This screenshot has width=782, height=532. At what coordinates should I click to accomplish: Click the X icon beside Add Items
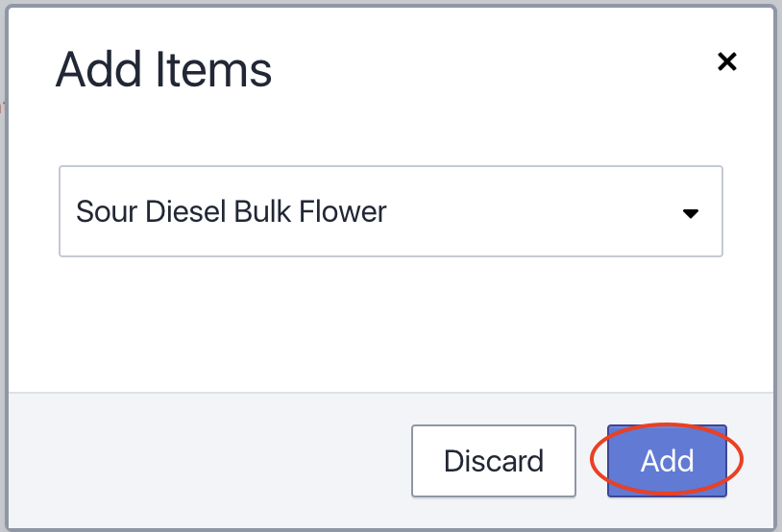pos(727,62)
